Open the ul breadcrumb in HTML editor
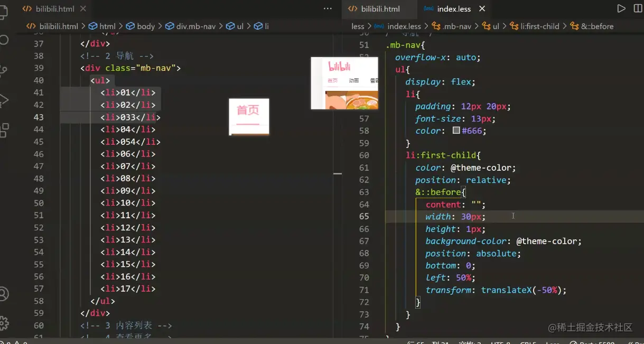Image resolution: width=644 pixels, height=344 pixels. tap(235, 26)
